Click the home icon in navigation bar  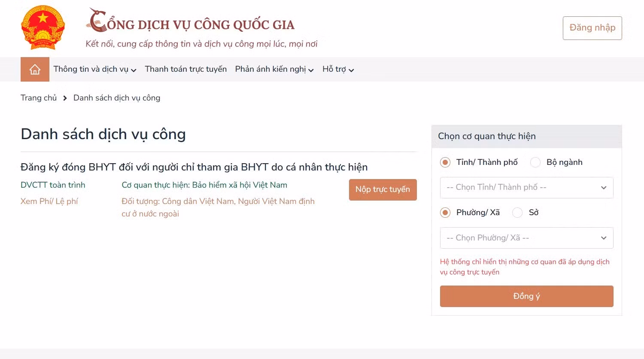coord(35,69)
